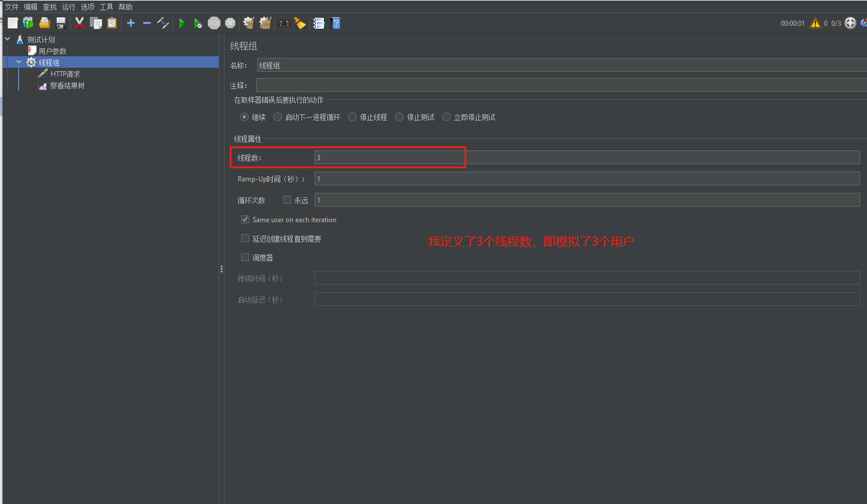Click the 00:00:01 elapsed time text
867x504 pixels.
[792, 24]
